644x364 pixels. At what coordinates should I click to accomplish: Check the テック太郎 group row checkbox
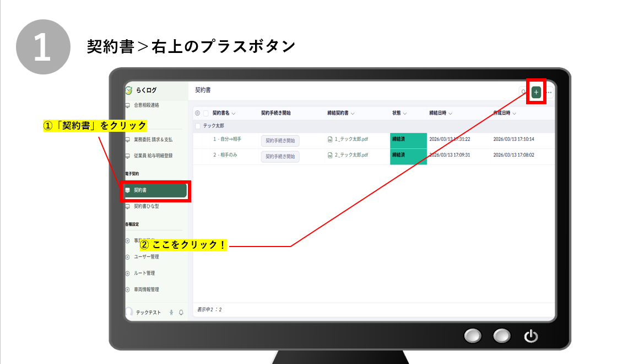pos(198,126)
